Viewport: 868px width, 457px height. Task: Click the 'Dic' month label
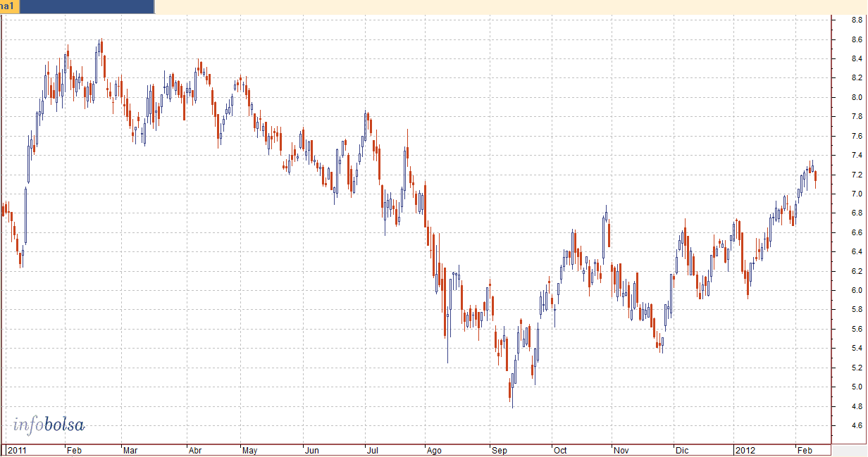coord(681,449)
